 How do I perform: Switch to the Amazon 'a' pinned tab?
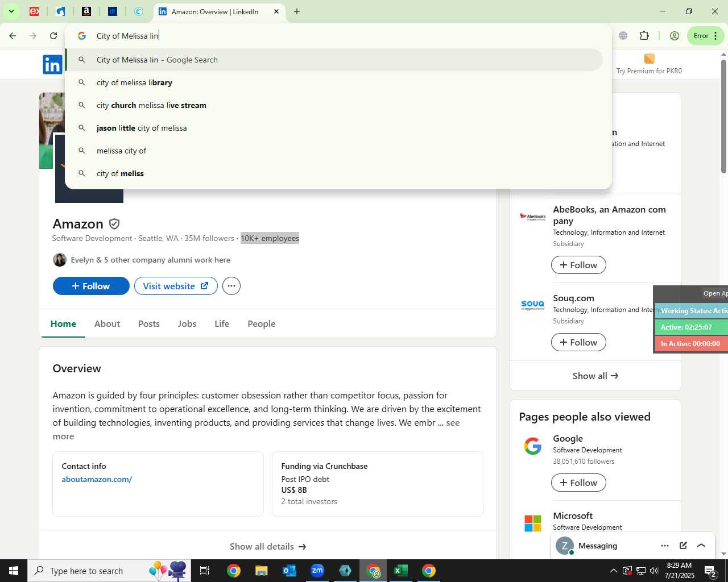pyautogui.click(x=86, y=11)
